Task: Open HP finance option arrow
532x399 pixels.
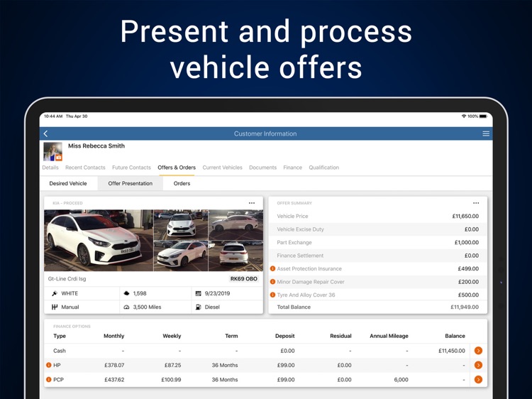Action: (x=478, y=365)
